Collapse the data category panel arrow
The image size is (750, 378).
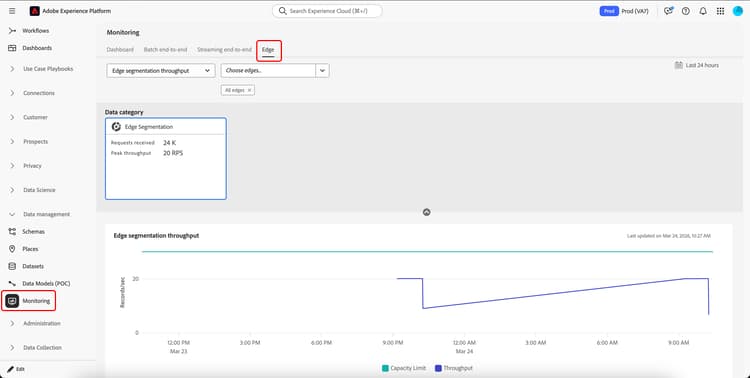426,212
